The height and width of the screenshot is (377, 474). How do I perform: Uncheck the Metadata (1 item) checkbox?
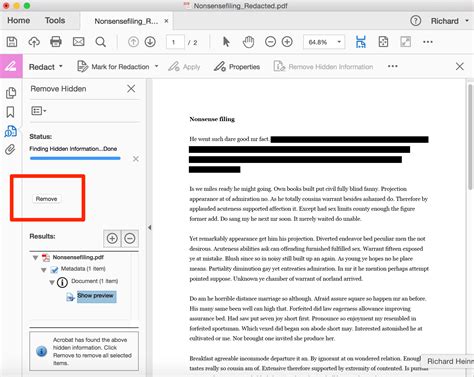coord(54,269)
